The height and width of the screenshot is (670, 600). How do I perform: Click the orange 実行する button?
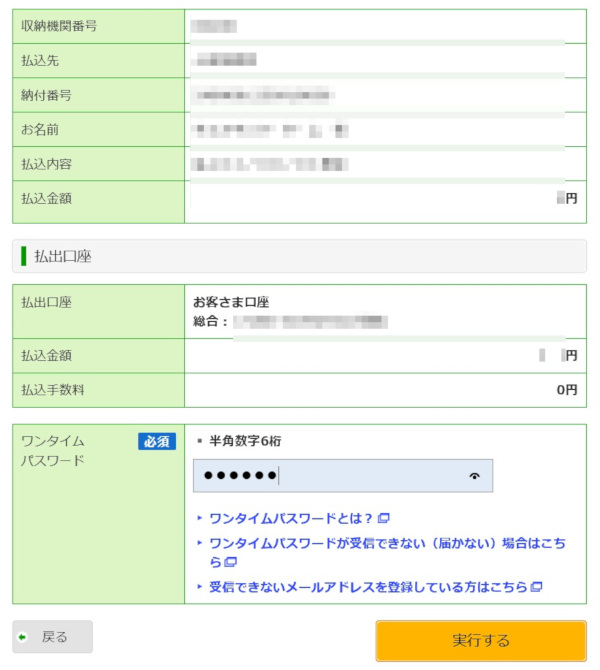[x=481, y=641]
